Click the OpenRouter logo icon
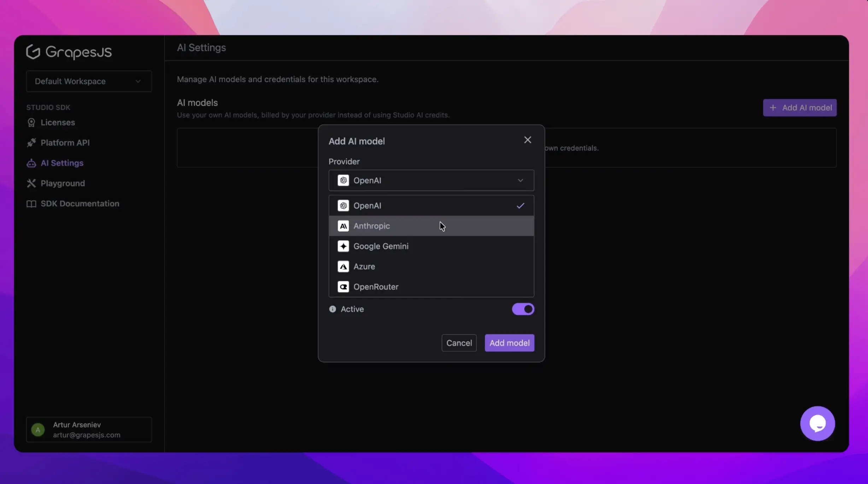This screenshot has width=868, height=484. tap(343, 287)
